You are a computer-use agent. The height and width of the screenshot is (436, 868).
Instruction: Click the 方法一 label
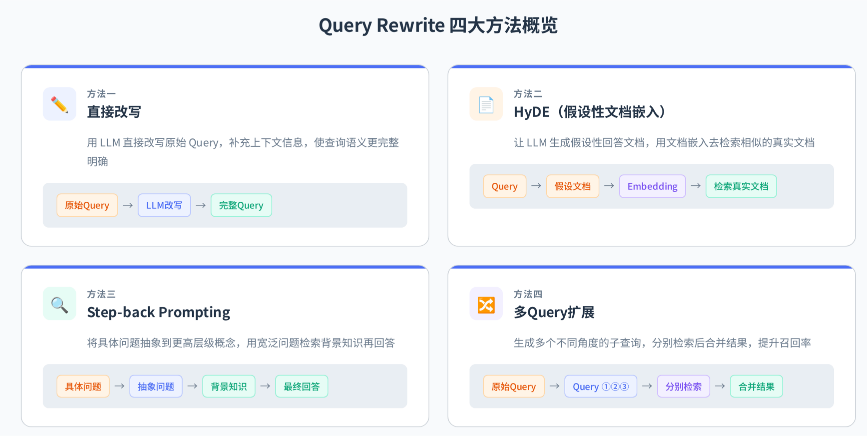click(x=101, y=94)
